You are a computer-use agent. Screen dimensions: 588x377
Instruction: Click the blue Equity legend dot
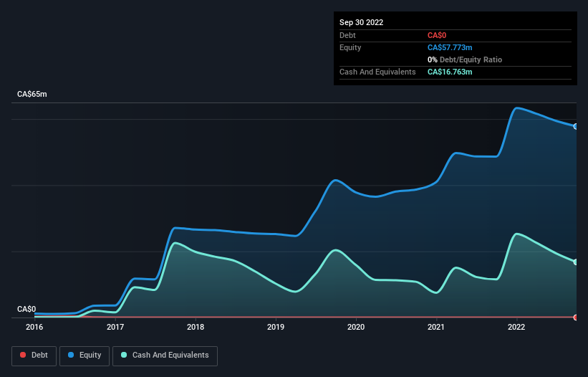pyautogui.click(x=71, y=355)
